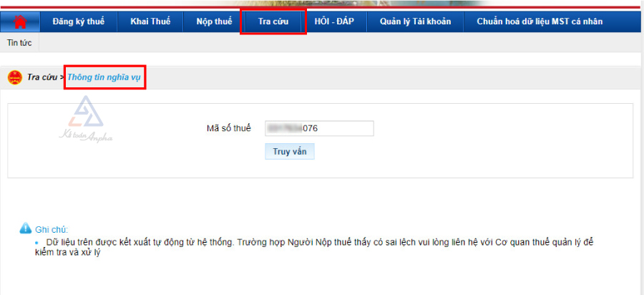The image size is (644, 295).
Task: Click the Thông tin nghĩa vụ breadcrumb link
Action: pos(104,77)
